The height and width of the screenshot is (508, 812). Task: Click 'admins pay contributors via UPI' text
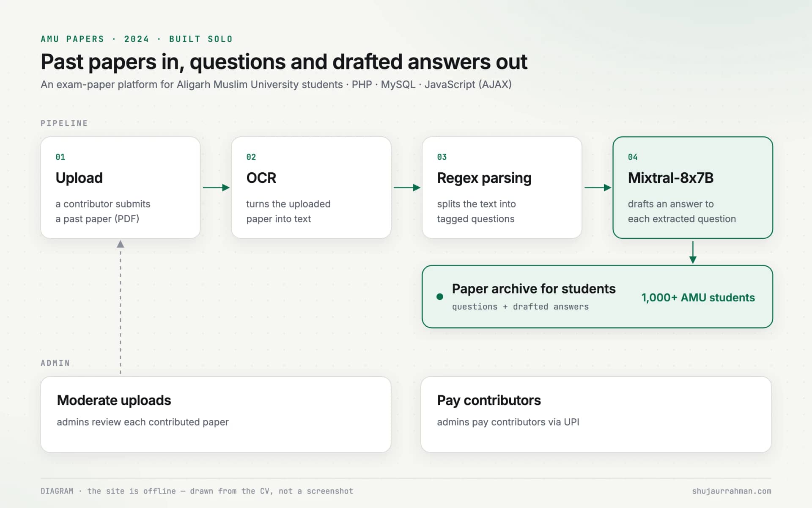click(508, 422)
